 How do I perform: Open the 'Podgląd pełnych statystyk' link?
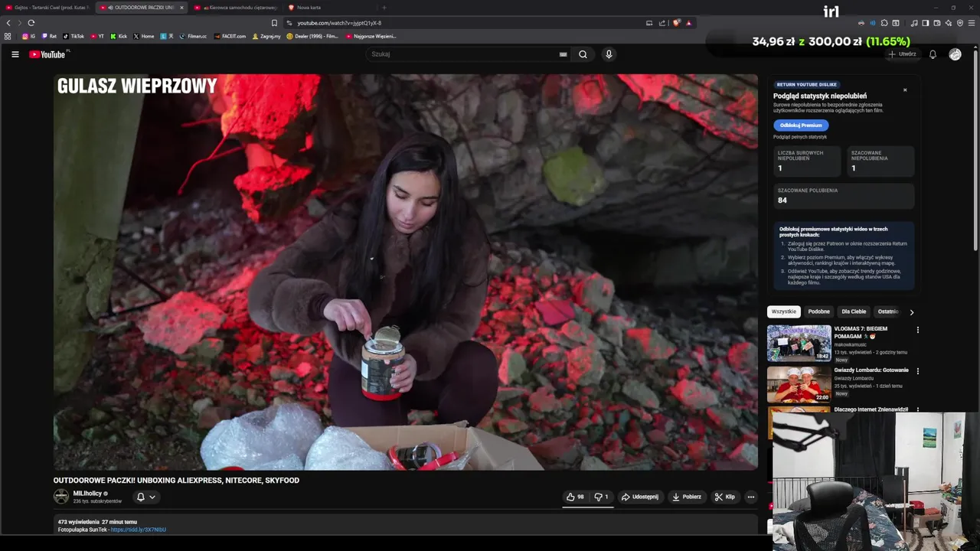pyautogui.click(x=800, y=137)
